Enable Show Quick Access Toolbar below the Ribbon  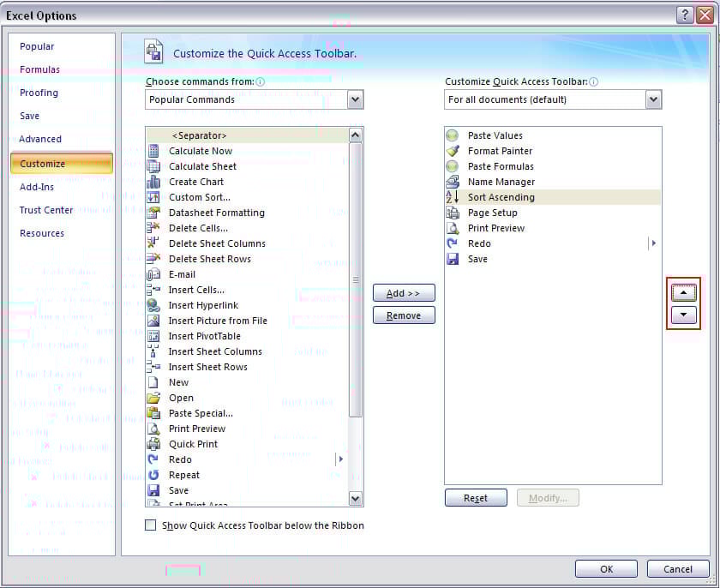pyautogui.click(x=151, y=525)
